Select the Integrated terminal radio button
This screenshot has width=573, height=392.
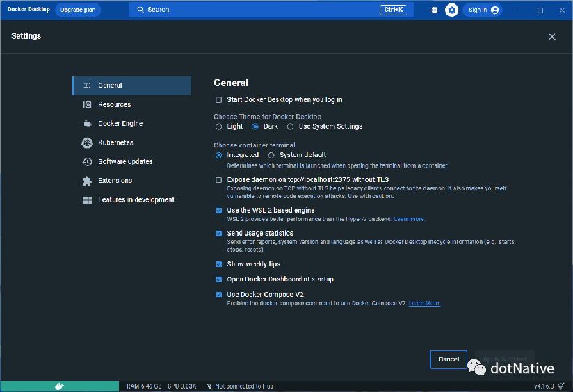(x=219, y=155)
